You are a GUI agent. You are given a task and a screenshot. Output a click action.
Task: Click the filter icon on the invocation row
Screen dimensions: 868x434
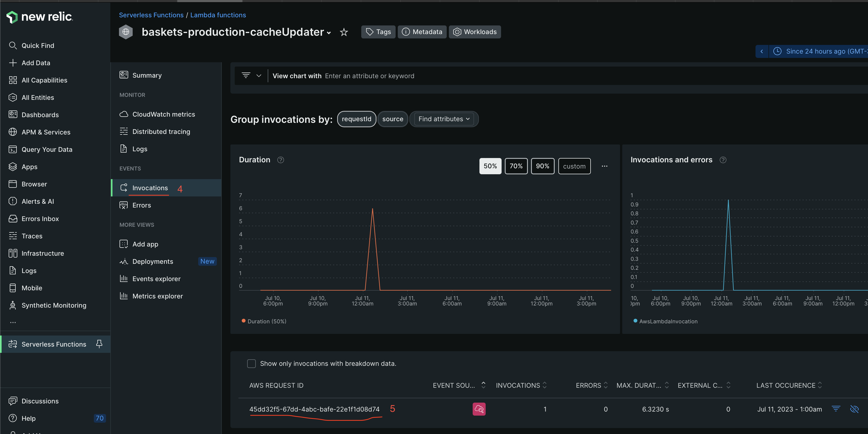[836, 409]
